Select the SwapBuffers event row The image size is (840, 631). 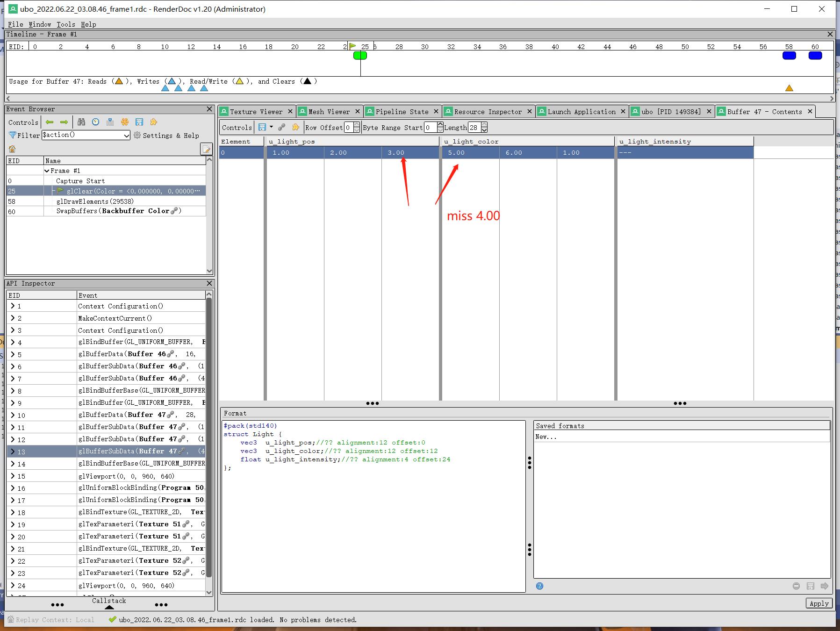click(x=106, y=211)
